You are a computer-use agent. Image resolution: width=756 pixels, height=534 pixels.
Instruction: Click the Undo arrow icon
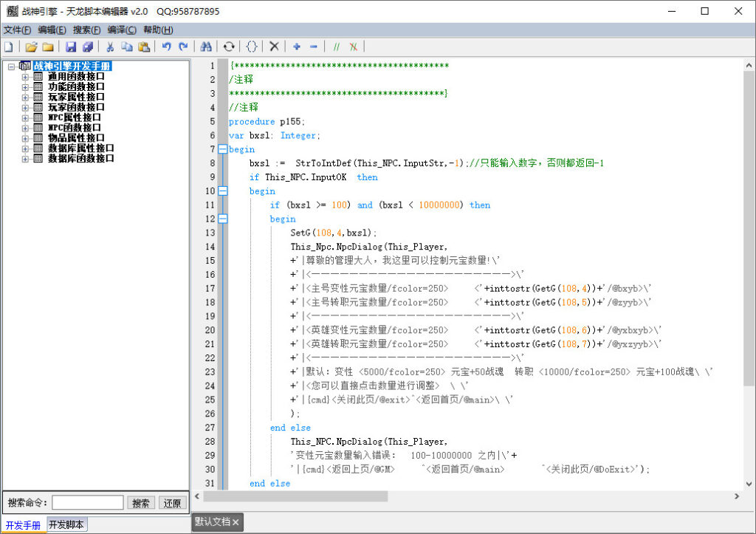pos(166,47)
